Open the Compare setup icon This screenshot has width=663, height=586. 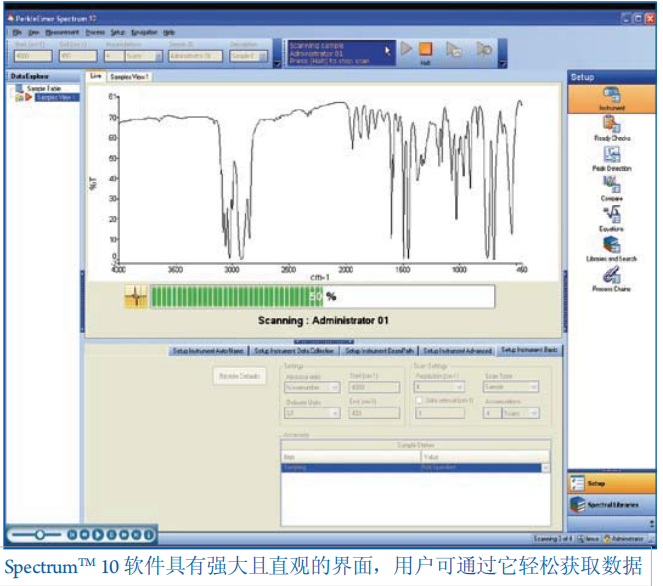click(612, 184)
